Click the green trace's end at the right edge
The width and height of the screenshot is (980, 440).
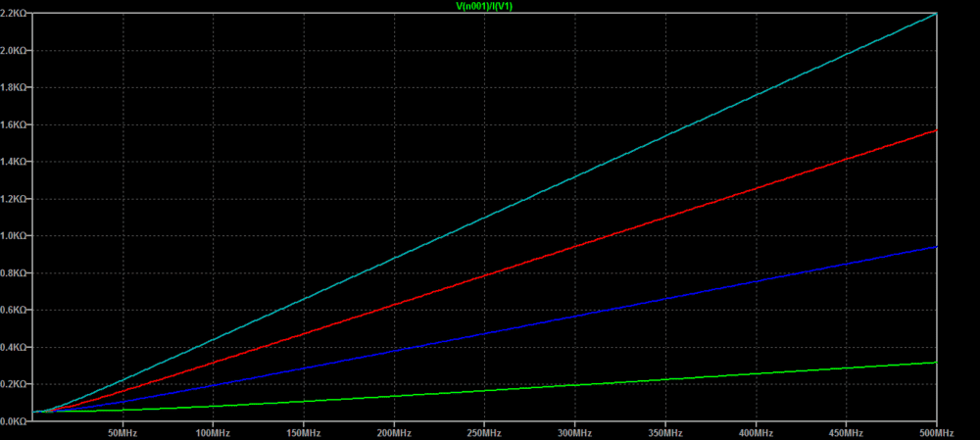pos(936,363)
